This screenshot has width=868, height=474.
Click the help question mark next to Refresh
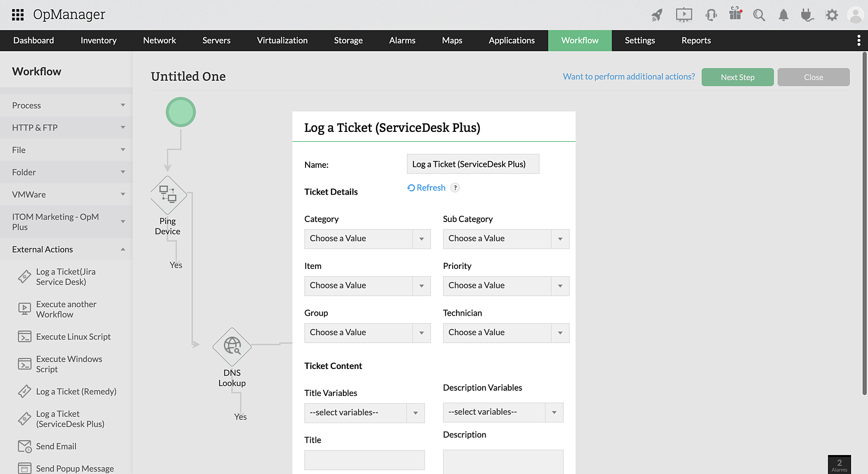point(455,188)
